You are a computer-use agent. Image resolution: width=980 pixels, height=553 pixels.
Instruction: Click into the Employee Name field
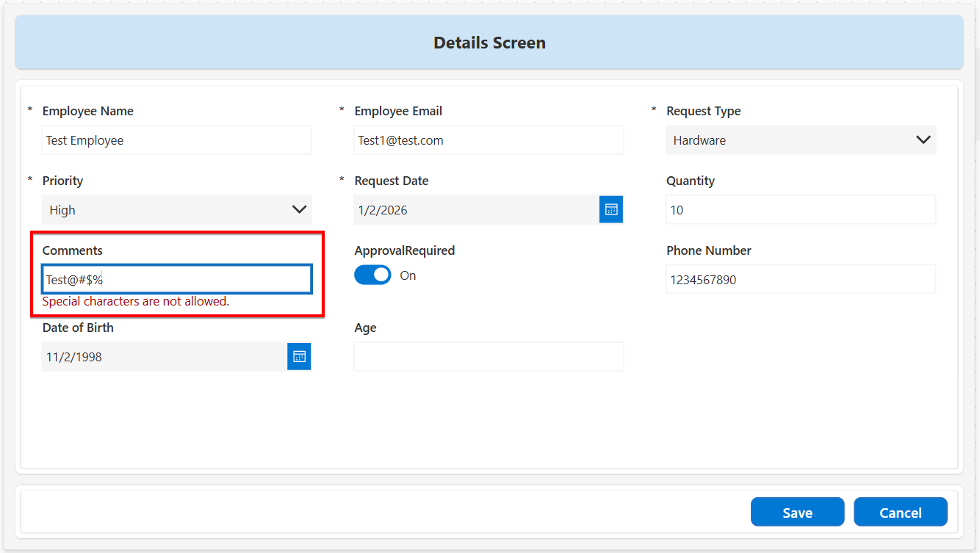[176, 140]
